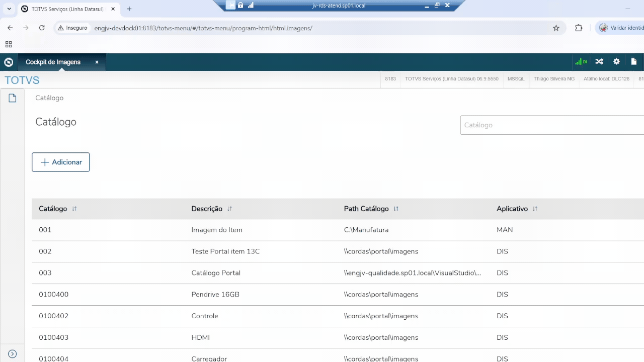Bookmark this page with the star icon

click(556, 28)
